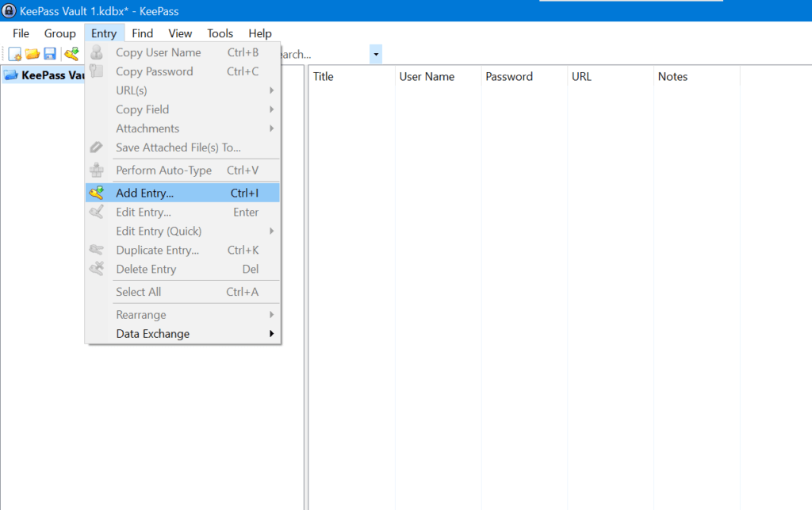Choose Edit Entry... menu item
This screenshot has height=510, width=812.
pos(182,212)
